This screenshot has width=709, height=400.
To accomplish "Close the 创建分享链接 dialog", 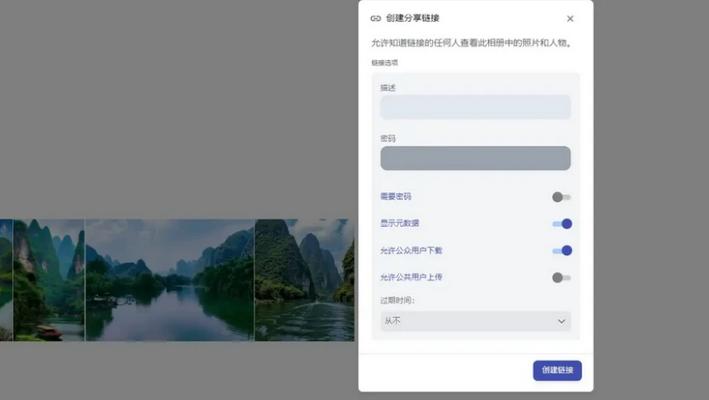I will (x=570, y=18).
